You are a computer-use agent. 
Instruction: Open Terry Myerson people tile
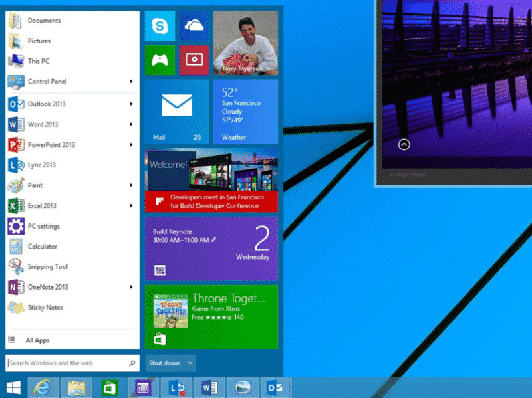coord(245,43)
